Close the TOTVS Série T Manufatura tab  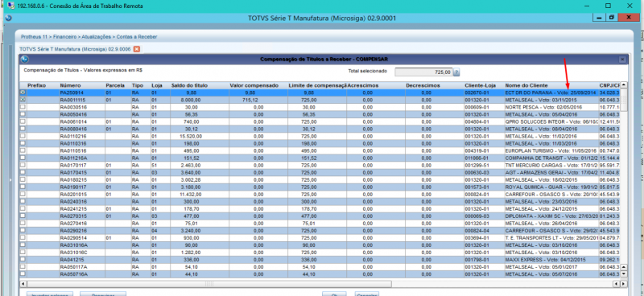point(137,49)
